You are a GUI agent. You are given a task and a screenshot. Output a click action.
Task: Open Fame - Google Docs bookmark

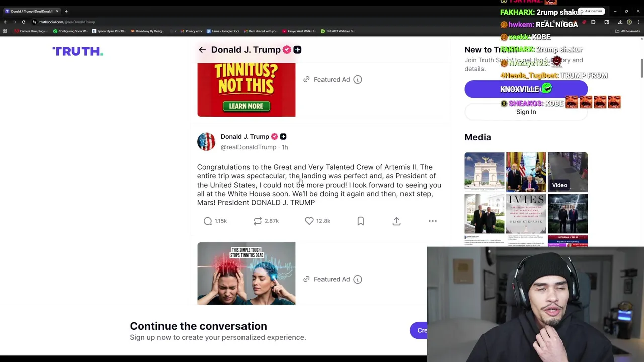pyautogui.click(x=223, y=31)
